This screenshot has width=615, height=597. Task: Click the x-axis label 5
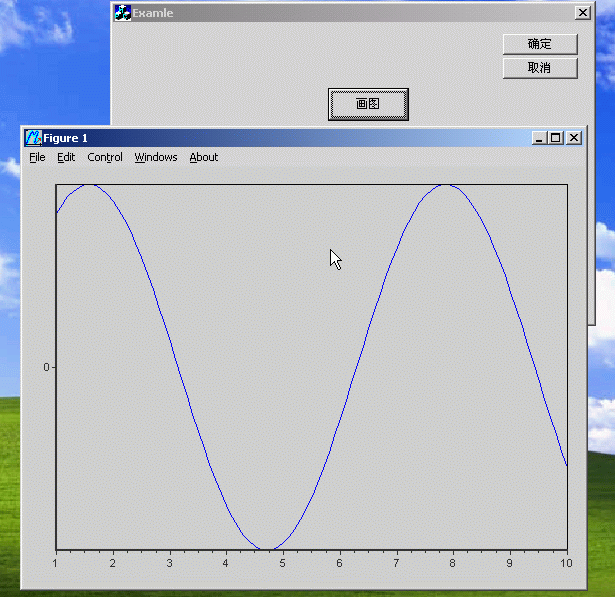(282, 564)
